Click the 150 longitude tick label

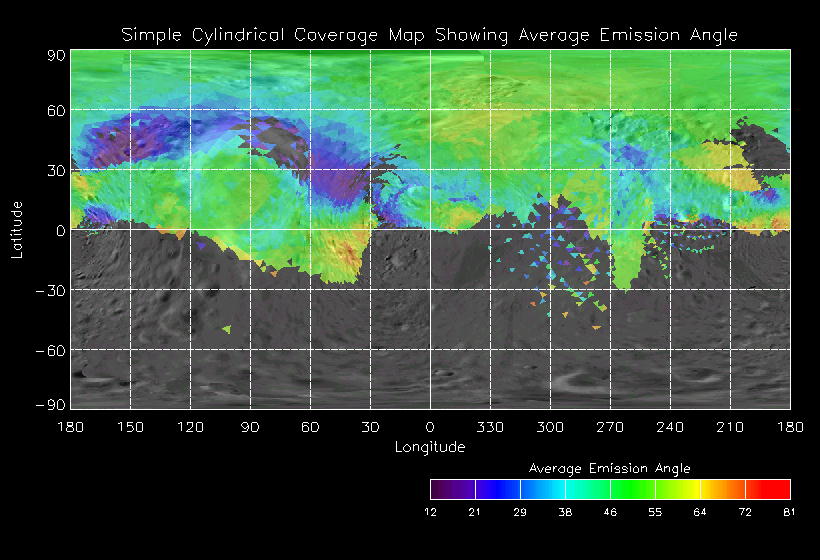point(130,427)
